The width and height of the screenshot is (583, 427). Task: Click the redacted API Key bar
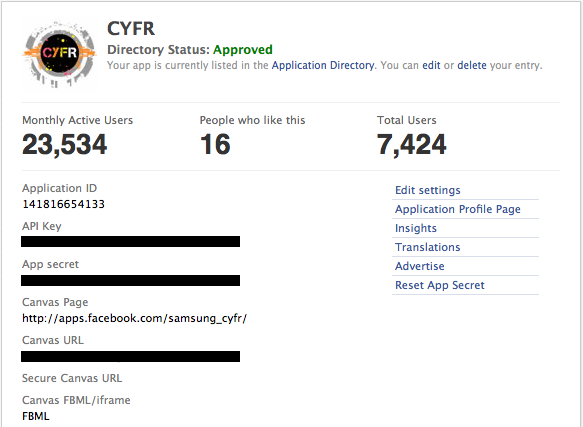pos(131,241)
